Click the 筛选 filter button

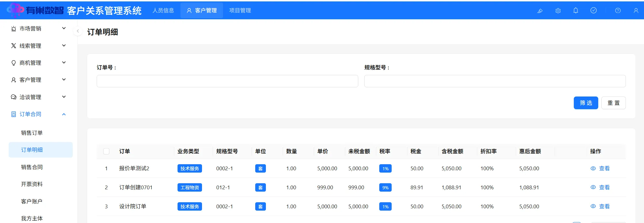(586, 103)
